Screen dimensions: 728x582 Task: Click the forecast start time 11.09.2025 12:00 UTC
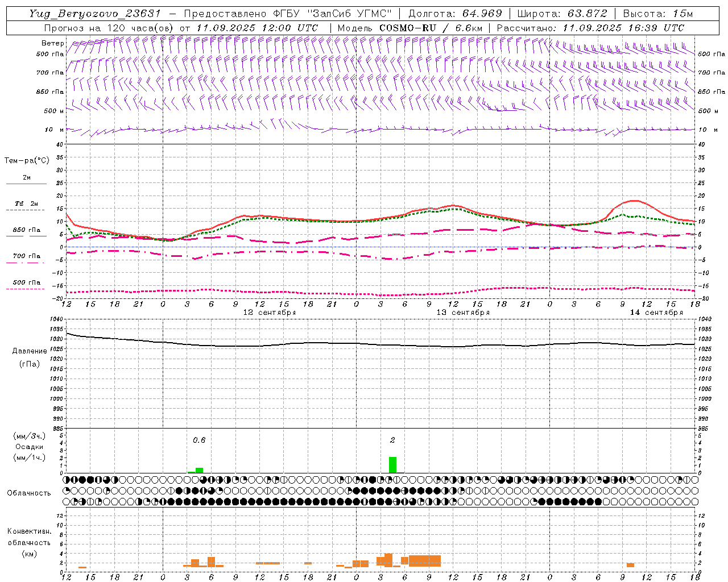257,28
